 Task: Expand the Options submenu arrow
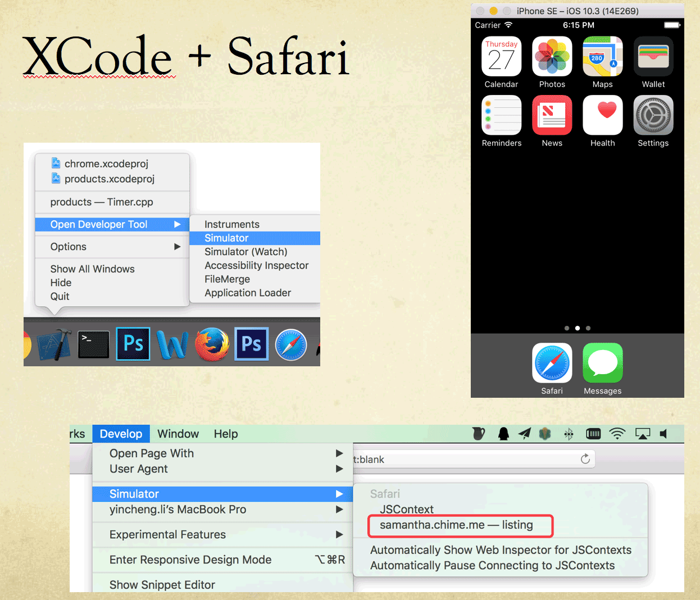click(x=178, y=247)
